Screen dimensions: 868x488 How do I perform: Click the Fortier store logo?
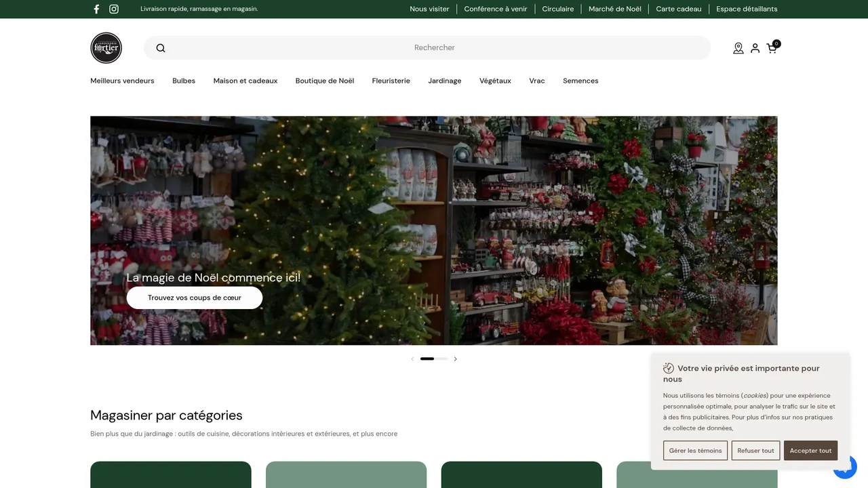106,47
